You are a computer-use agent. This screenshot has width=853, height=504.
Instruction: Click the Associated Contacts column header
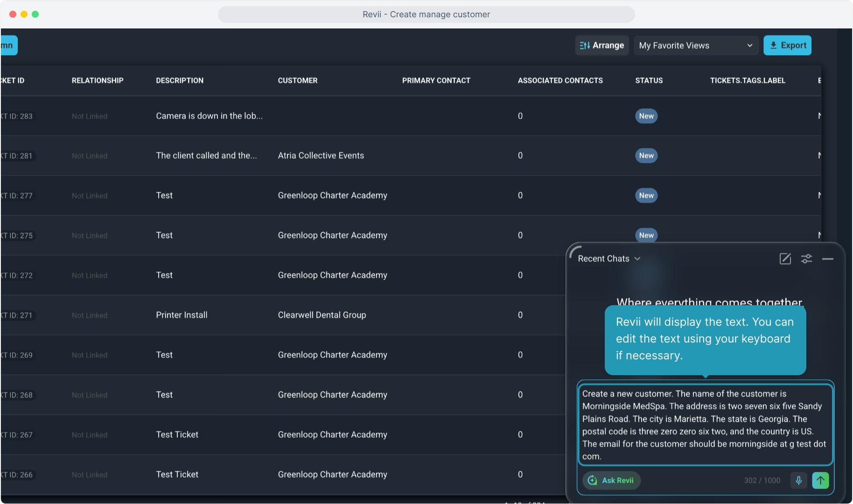(560, 80)
